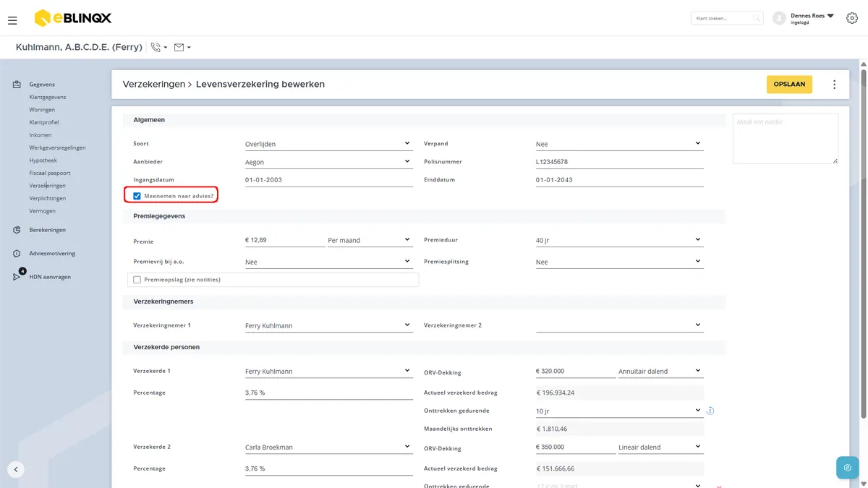The width and height of the screenshot is (868, 488).
Task: Open the Per maand frequency dropdown
Action: 370,240
